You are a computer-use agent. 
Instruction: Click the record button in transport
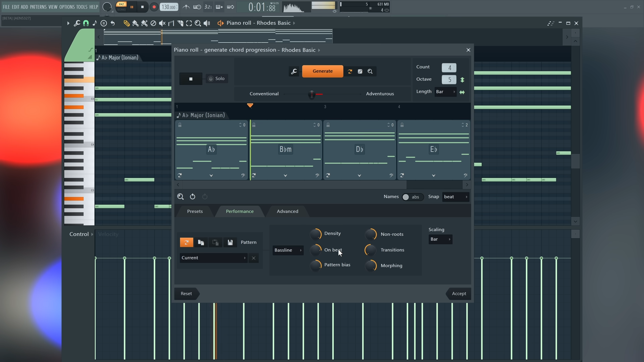pos(154,7)
